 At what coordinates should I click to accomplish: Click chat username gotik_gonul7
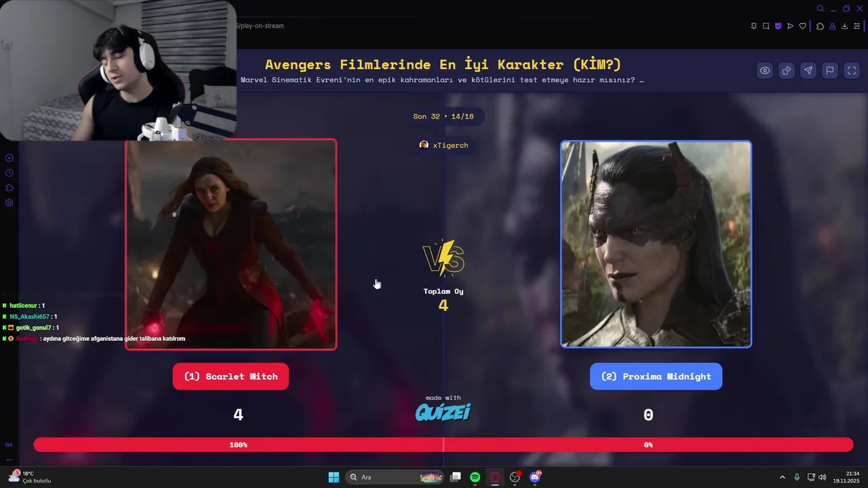33,327
